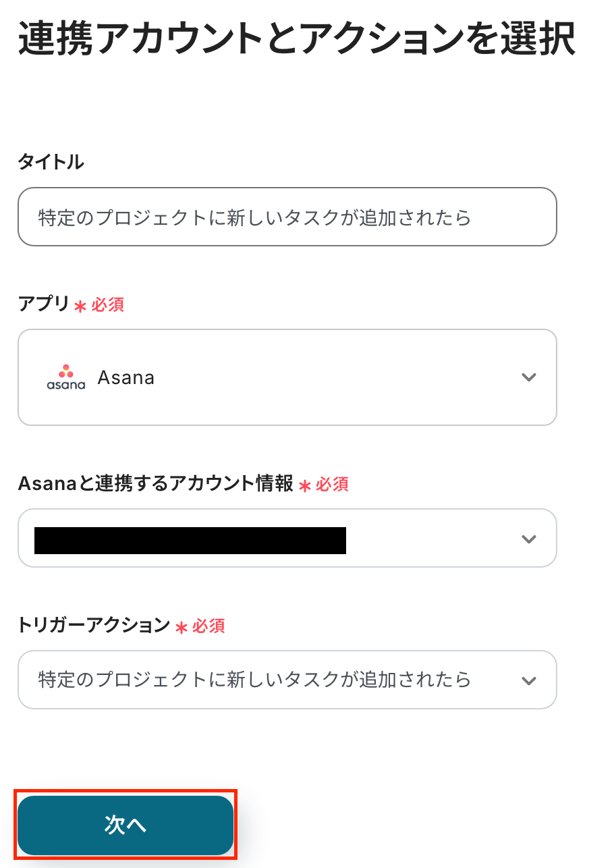
Task: Click the Asanaと連携するアカウント情報 label
Action: [156, 484]
